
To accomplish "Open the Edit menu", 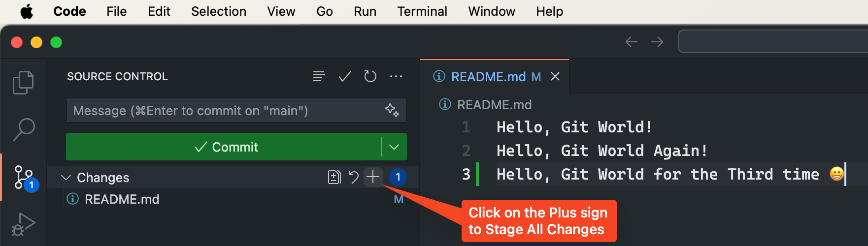I will (x=159, y=11).
